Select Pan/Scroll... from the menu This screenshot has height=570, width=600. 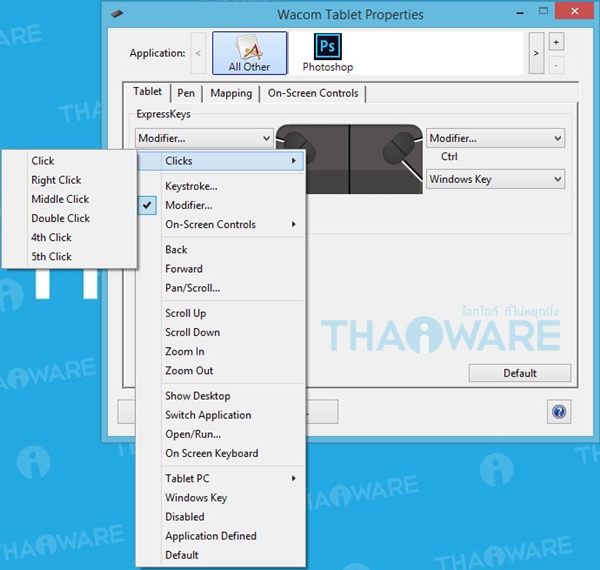click(220, 288)
